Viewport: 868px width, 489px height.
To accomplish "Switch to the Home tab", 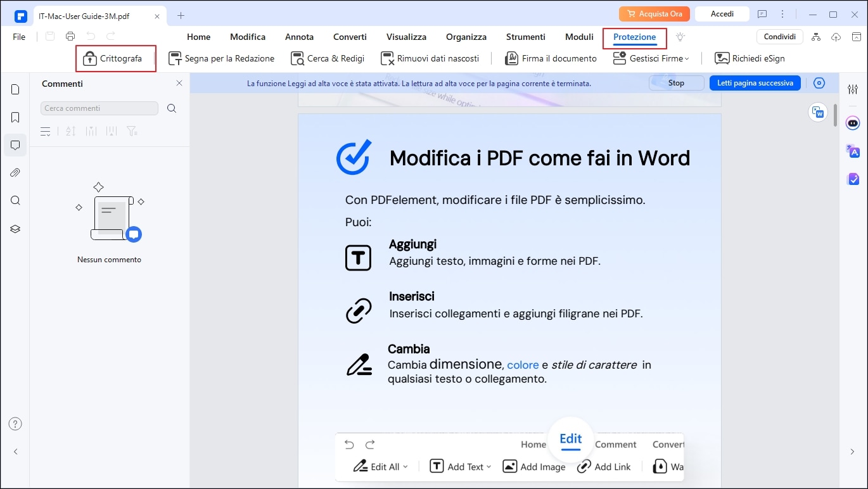I will click(199, 37).
